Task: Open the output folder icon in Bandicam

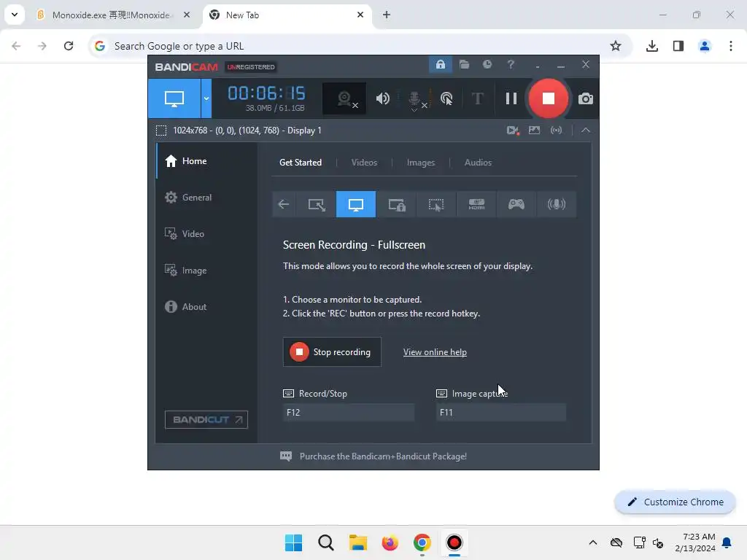Action: pos(464,64)
